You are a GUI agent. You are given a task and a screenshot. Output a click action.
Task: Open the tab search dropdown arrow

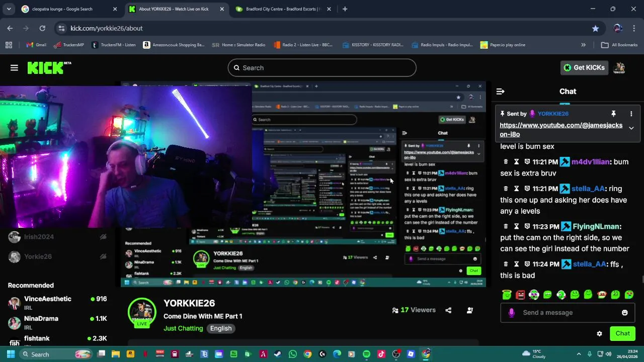9,9
